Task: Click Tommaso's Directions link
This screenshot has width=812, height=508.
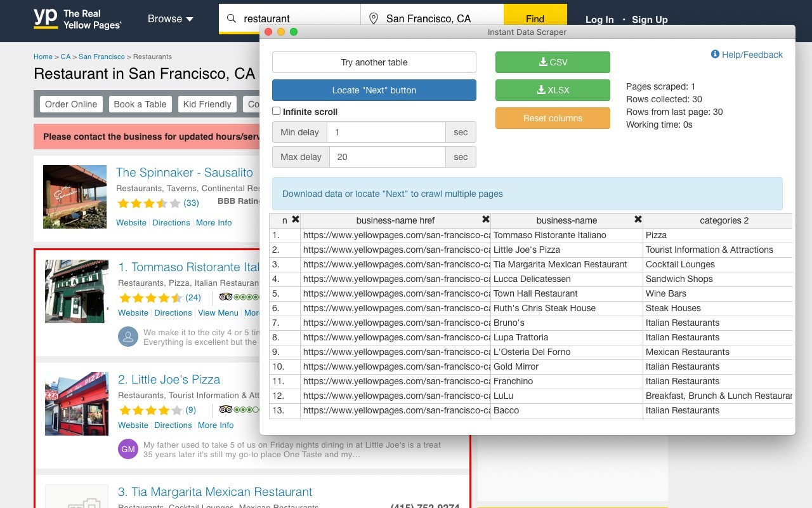Action: (173, 312)
